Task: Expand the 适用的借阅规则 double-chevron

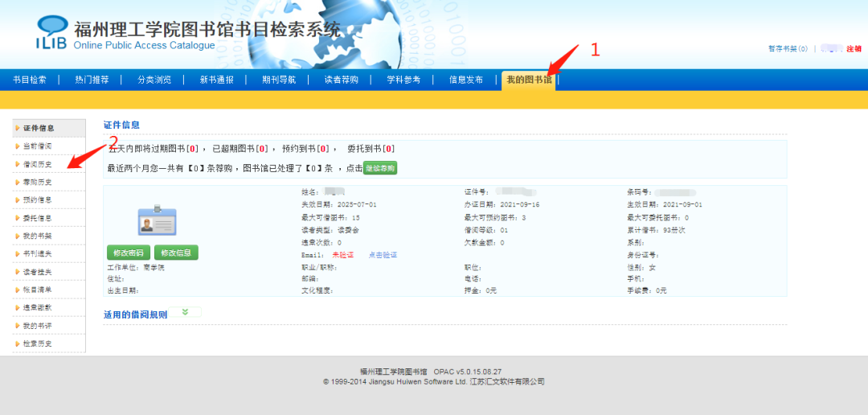Action: pos(185,311)
